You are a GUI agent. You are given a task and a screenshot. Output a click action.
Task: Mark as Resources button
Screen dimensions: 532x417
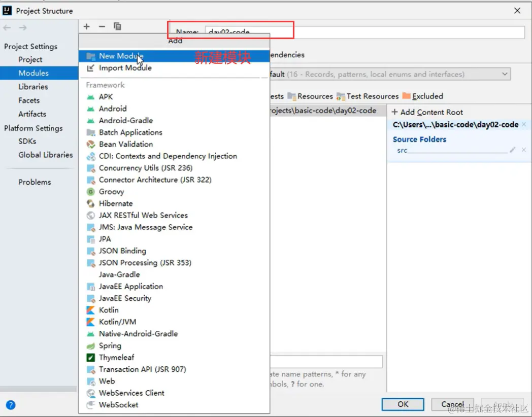point(310,96)
